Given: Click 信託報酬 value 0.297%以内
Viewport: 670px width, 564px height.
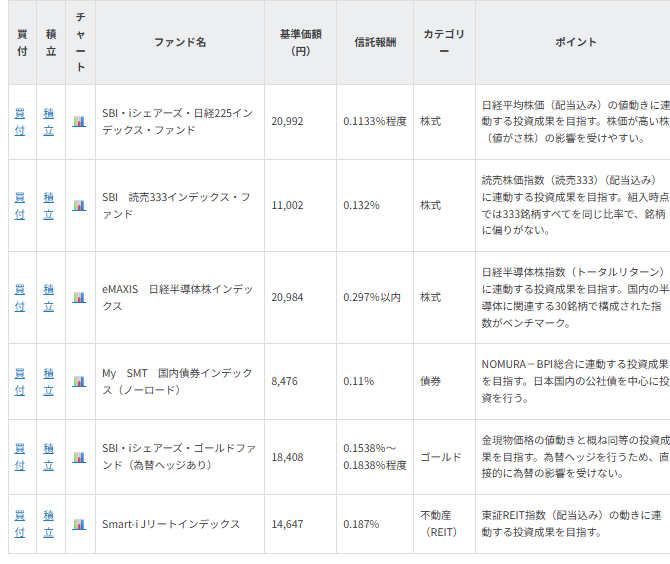Looking at the screenshot, I should [x=372, y=297].
